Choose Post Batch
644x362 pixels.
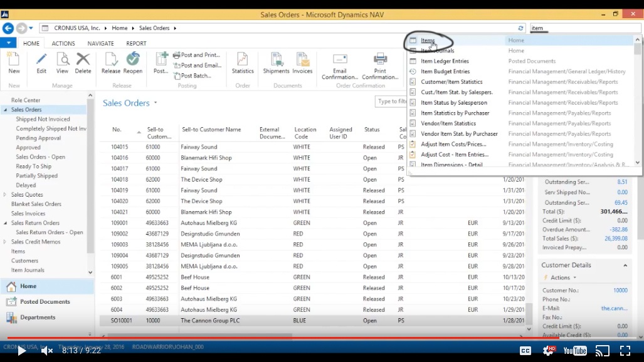[x=193, y=76]
